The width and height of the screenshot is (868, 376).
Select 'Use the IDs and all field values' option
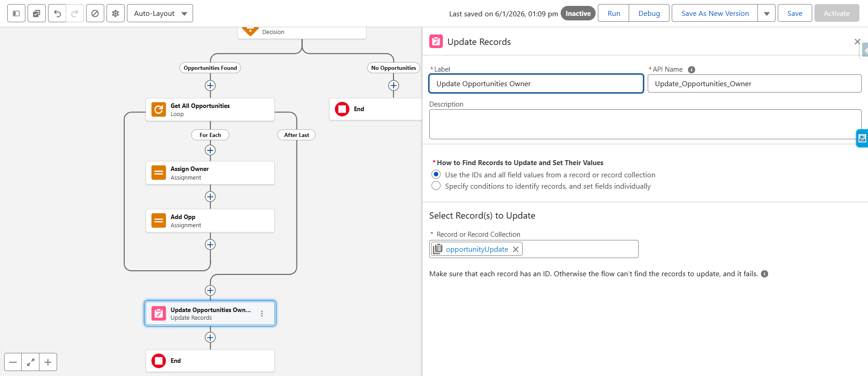(x=436, y=175)
